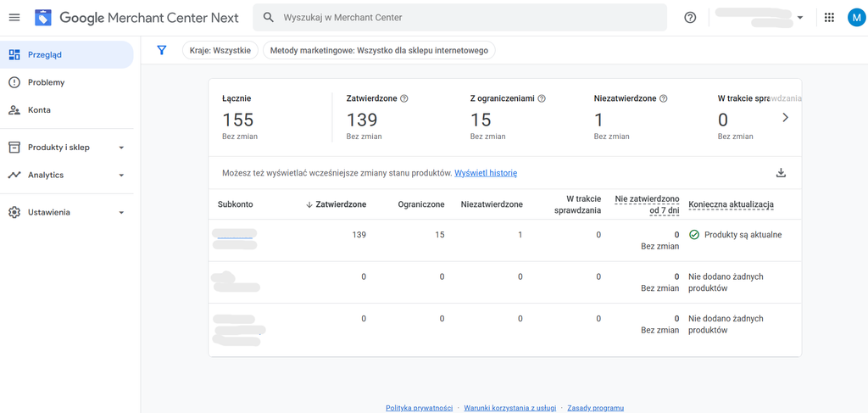
Task: Click help icon next to Zatwierdzone
Action: (x=404, y=98)
